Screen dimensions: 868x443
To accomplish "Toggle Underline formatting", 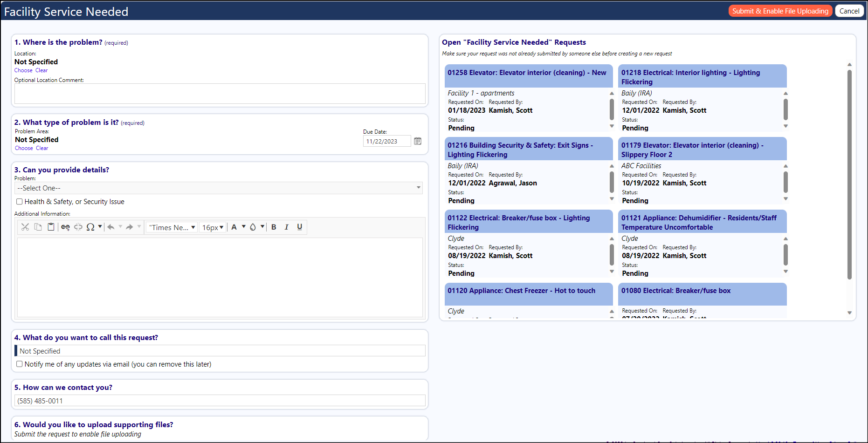I will point(300,227).
